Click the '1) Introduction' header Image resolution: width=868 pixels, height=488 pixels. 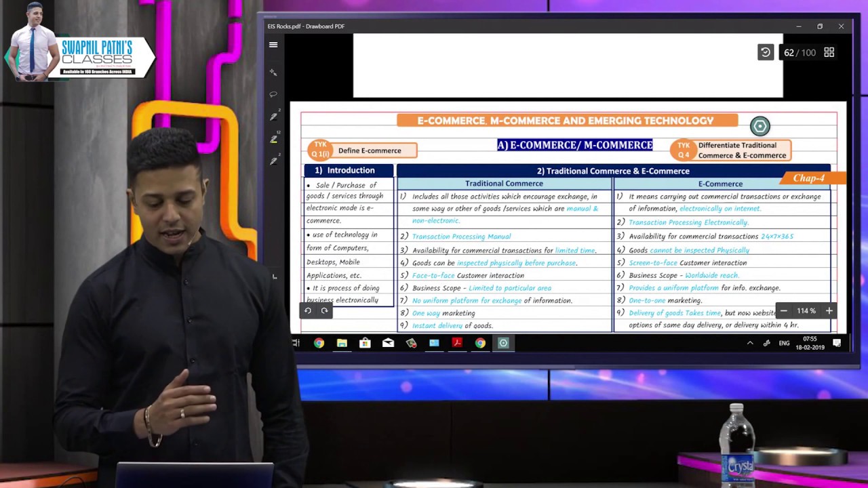click(349, 170)
